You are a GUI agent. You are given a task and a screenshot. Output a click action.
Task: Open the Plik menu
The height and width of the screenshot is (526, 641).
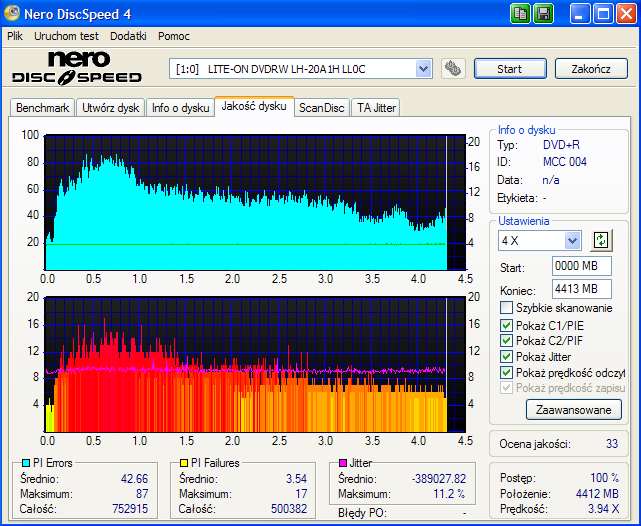tap(15, 36)
